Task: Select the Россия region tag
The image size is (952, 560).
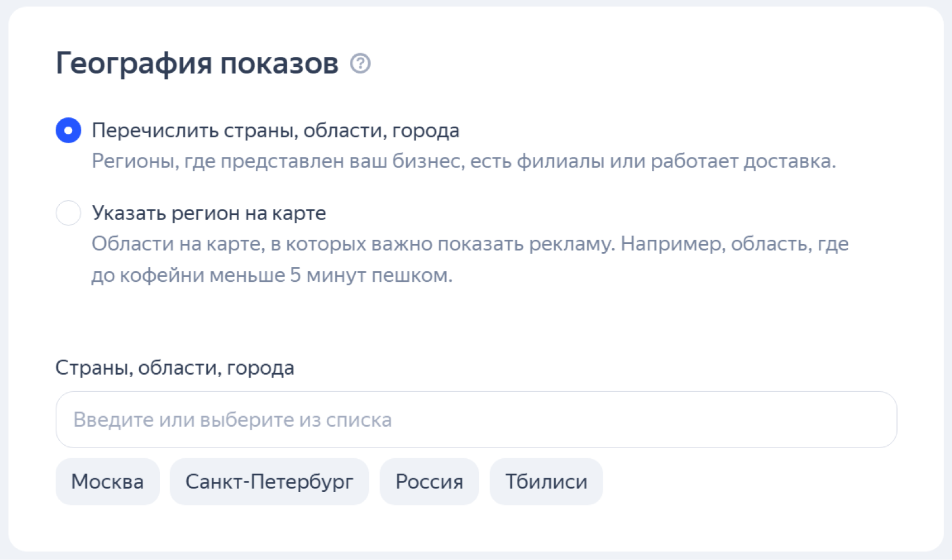Action: [429, 481]
